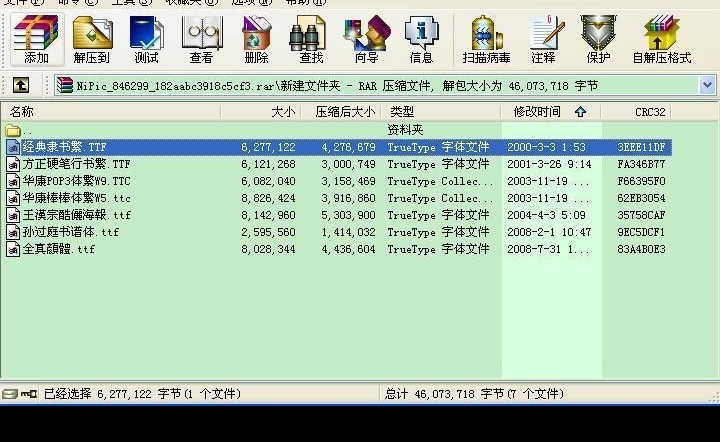Viewport: 720px width, 442px height.
Task: Click CRC32 value 83A4B0E3
Action: tap(641, 249)
